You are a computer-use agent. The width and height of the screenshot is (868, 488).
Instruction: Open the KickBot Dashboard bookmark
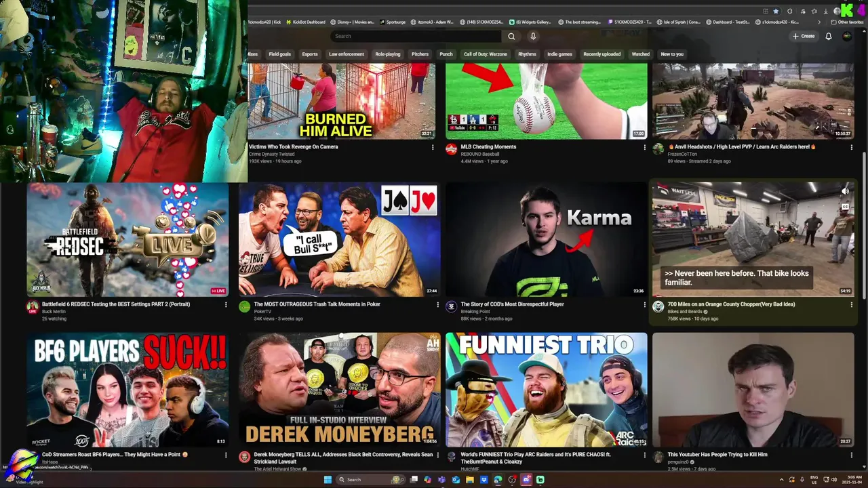pos(304,22)
